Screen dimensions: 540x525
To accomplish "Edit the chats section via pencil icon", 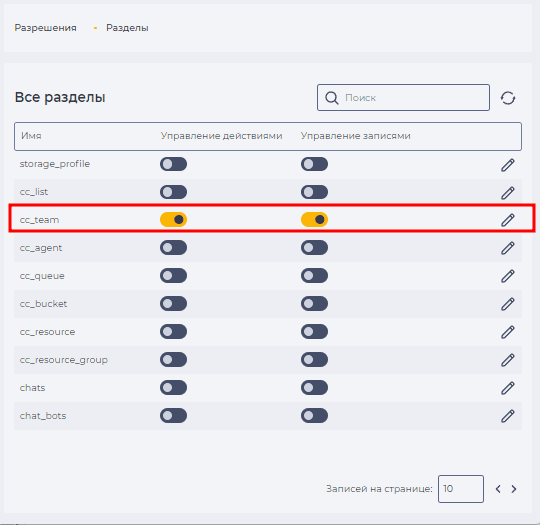I will [508, 388].
